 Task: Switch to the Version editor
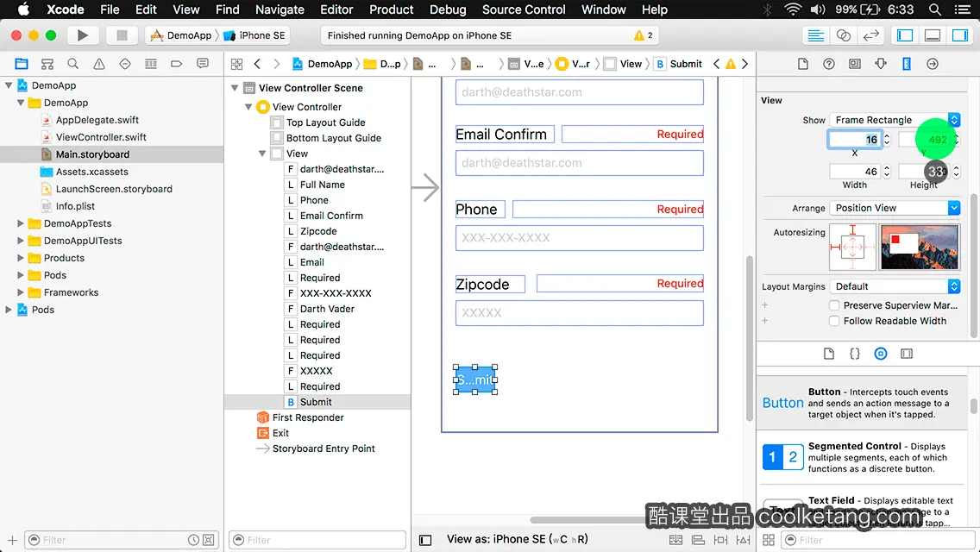870,35
